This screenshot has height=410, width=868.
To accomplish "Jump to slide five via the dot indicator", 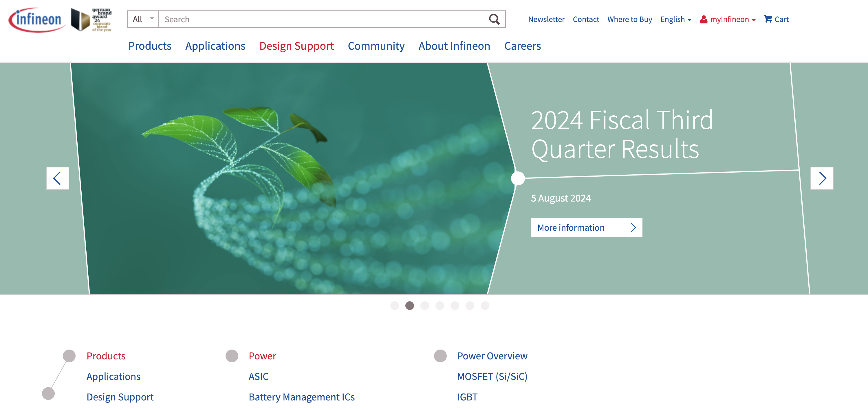I will pos(455,306).
